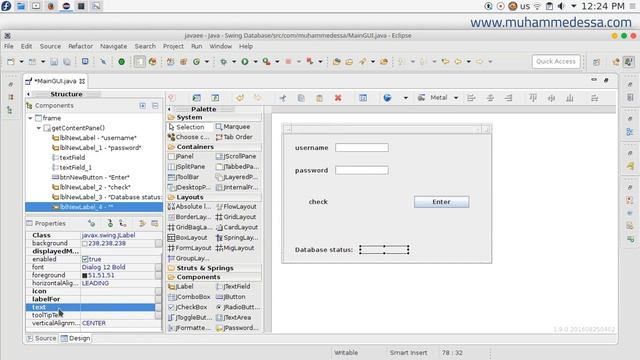This screenshot has width=640, height=360.
Task: Click the Save icon in Eclipse toolbar
Action: 54,62
